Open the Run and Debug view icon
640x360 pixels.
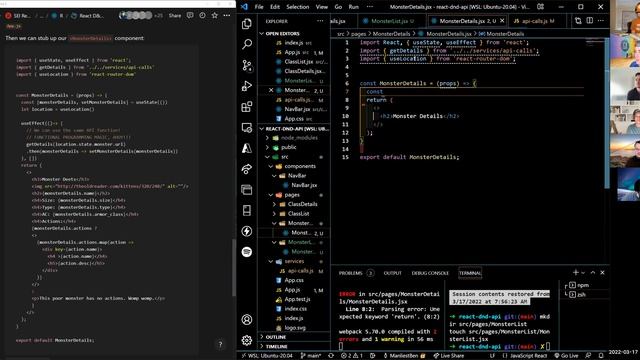coord(247,86)
